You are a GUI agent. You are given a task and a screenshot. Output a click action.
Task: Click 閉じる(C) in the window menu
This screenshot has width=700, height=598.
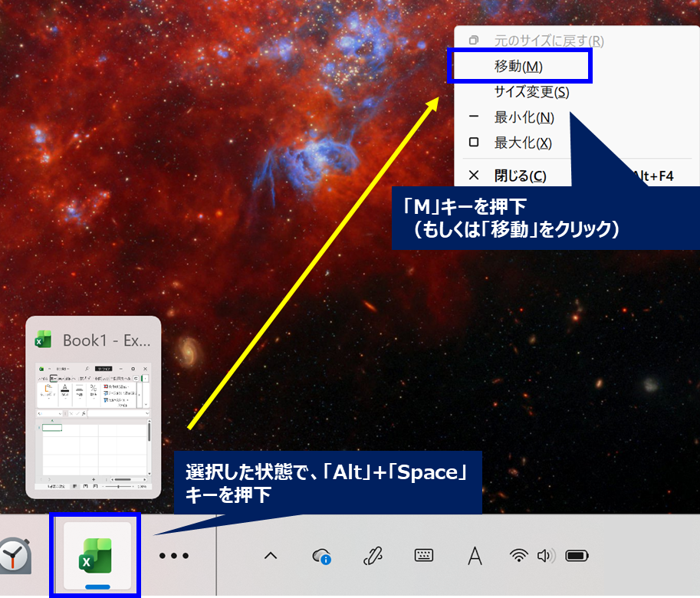pos(520,176)
